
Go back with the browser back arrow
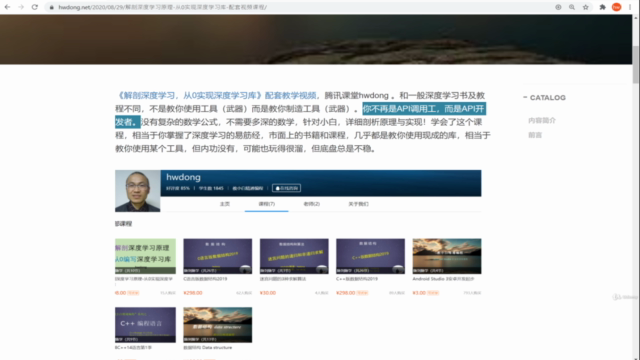7,7
